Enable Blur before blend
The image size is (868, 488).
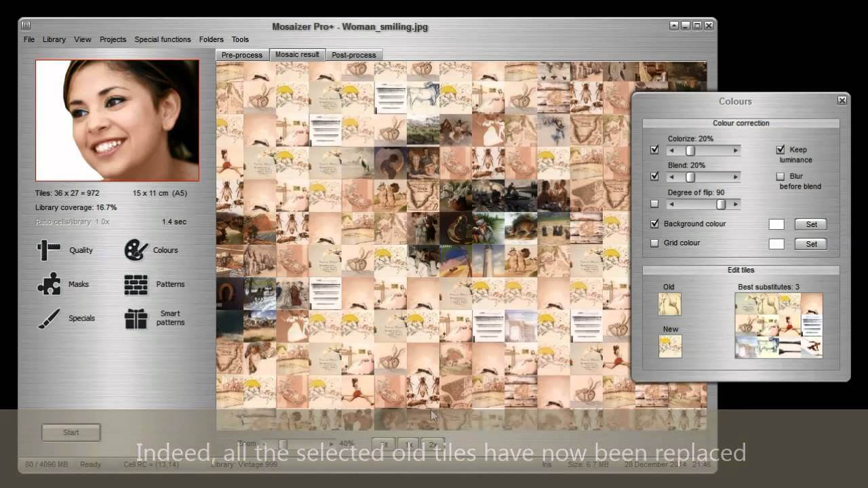(x=781, y=176)
